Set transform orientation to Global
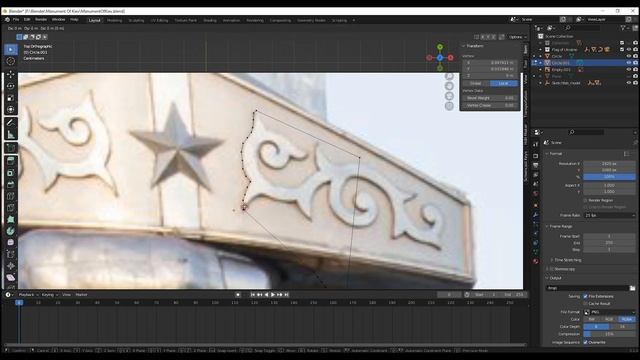The height and width of the screenshot is (360, 640). (476, 83)
